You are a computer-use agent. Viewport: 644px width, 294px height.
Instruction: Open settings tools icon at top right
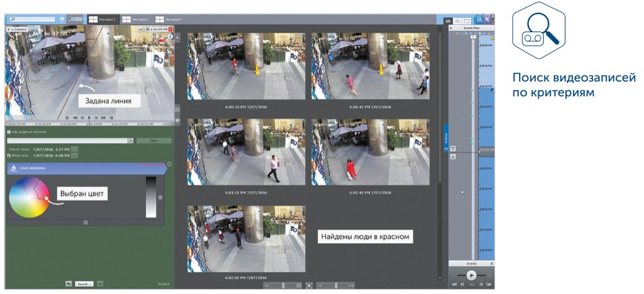click(487, 19)
